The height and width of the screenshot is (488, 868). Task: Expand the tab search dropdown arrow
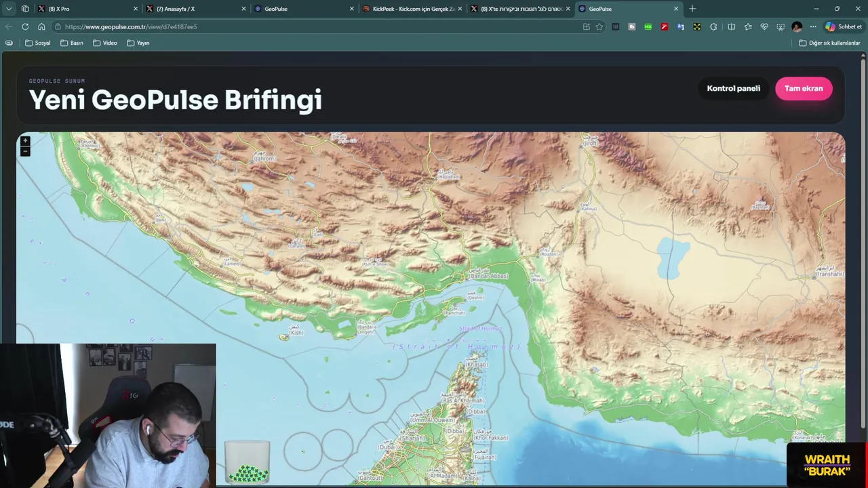[9, 9]
